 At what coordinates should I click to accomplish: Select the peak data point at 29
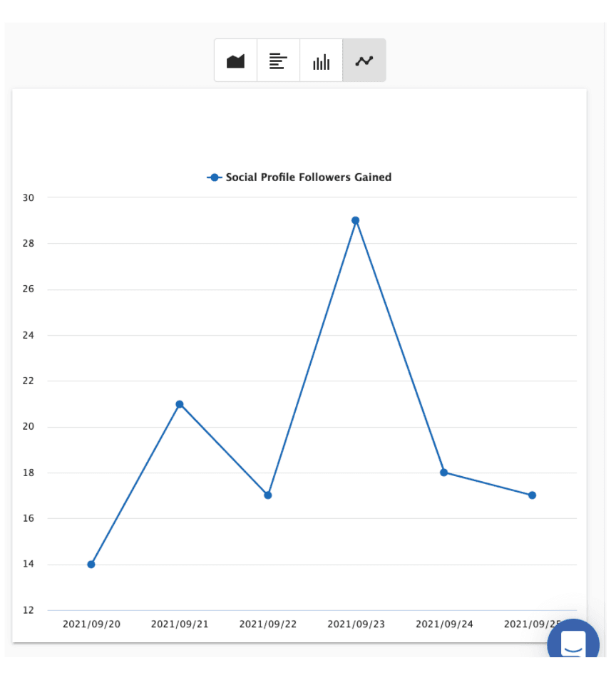point(356,220)
